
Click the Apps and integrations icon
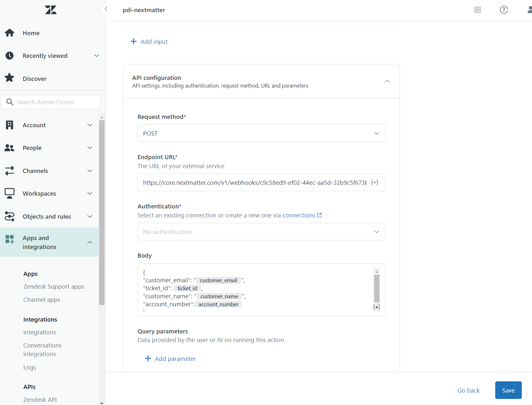[x=10, y=239]
